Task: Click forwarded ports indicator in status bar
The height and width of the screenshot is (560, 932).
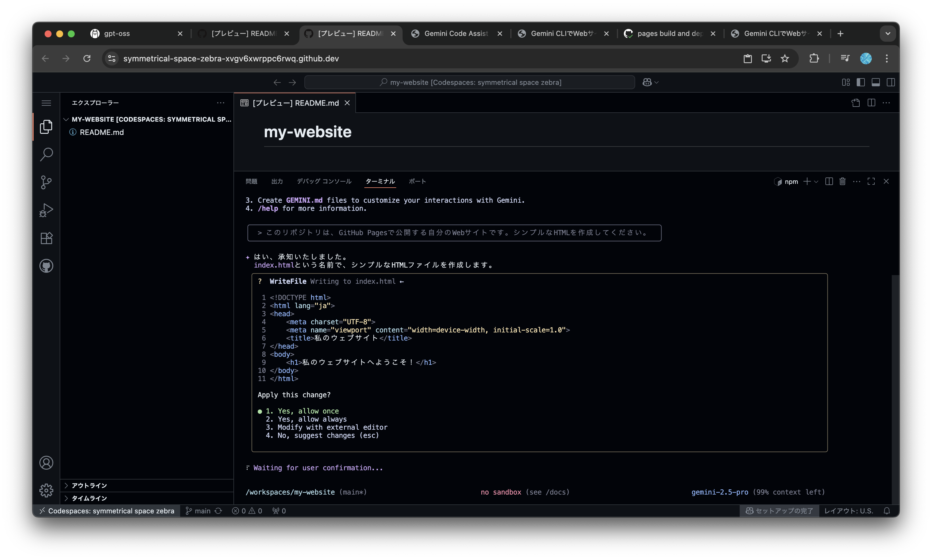Action: 279,511
